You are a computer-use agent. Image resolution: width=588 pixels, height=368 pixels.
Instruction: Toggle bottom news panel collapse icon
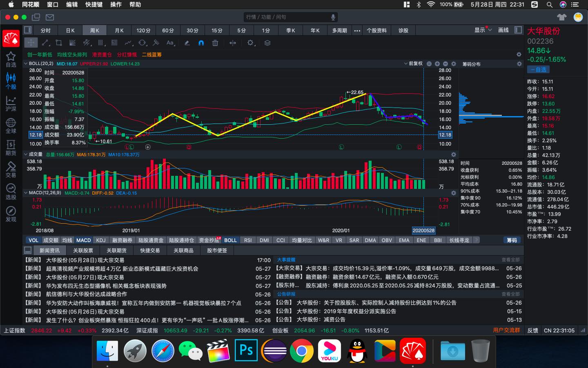coord(28,250)
